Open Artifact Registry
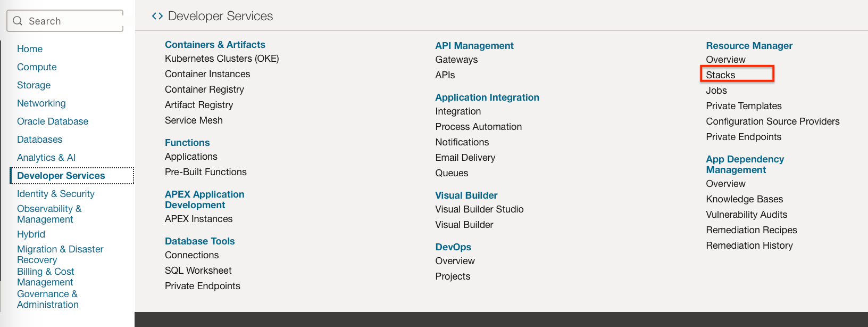 (x=199, y=105)
